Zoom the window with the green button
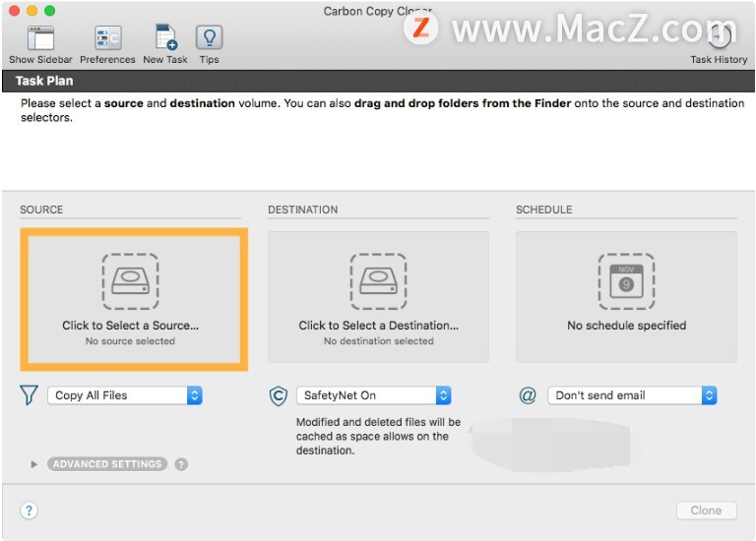Image resolution: width=756 pixels, height=541 pixels. point(49,11)
